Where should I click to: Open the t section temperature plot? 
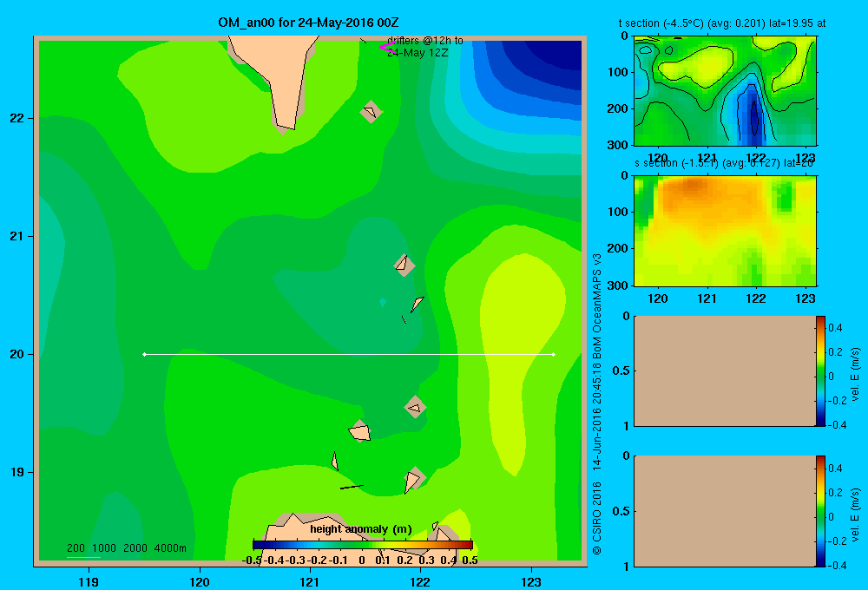[725, 91]
